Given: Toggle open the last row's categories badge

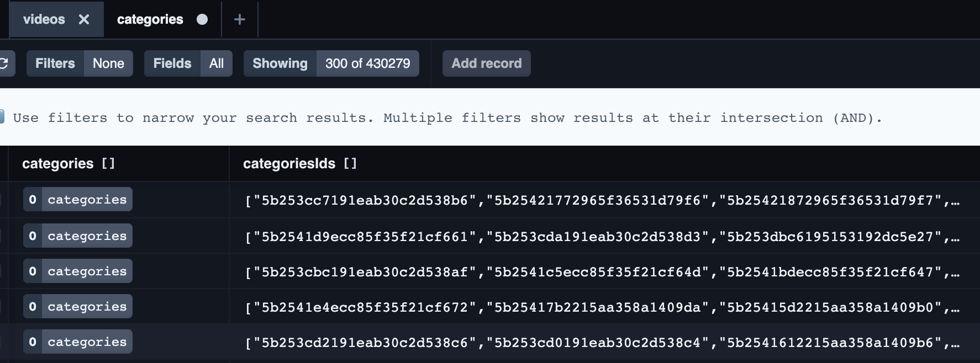Looking at the screenshot, I should pos(77,341).
